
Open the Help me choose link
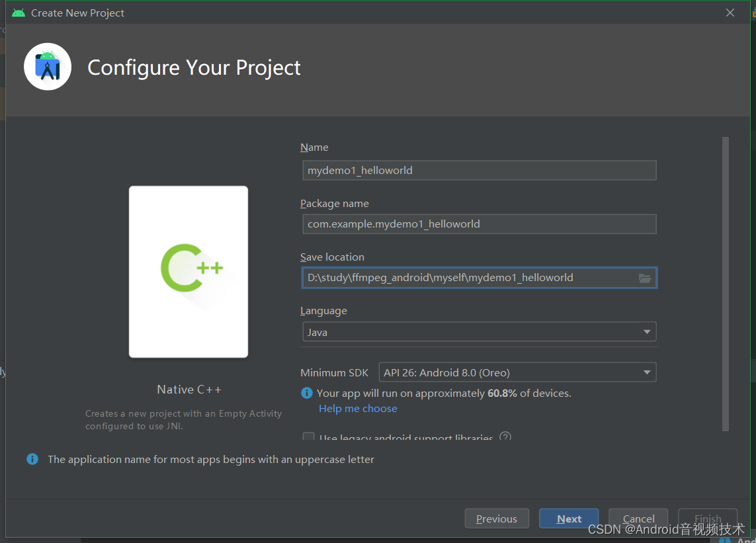pos(358,408)
